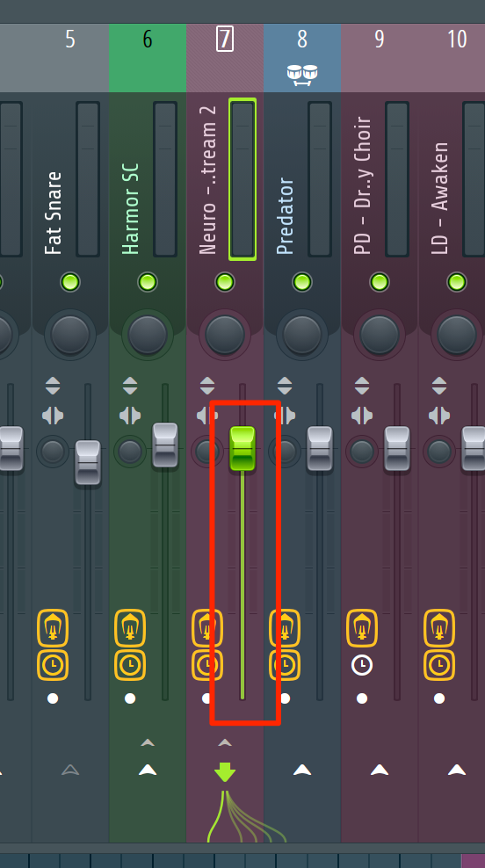Click the stereo separation icon on PD - Dr..y Choir
The width and height of the screenshot is (485, 868).
click(362, 416)
